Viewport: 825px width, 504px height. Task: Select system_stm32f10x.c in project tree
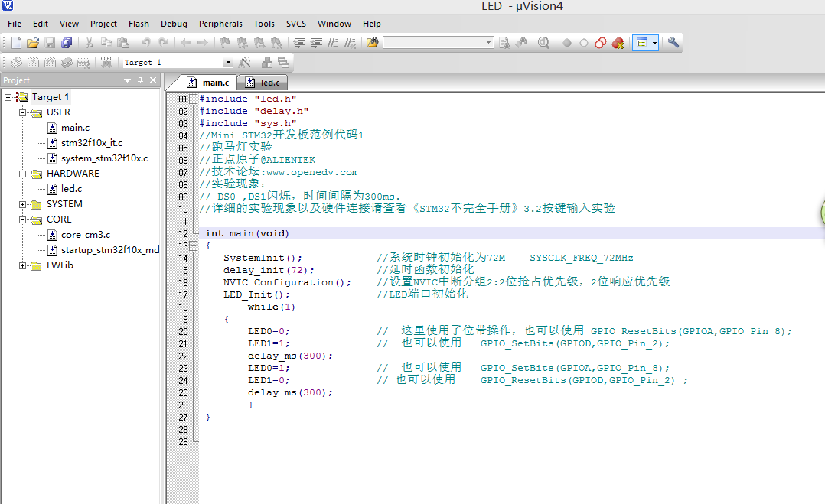tap(104, 158)
